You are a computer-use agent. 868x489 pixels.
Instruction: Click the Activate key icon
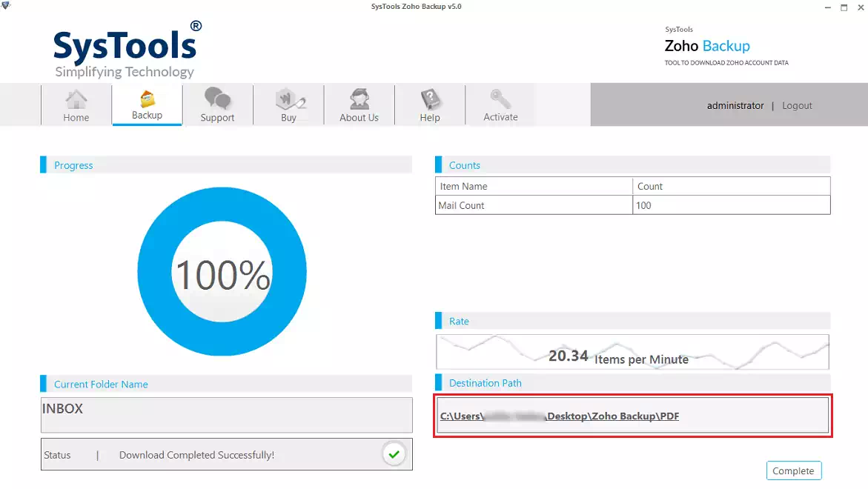click(x=500, y=99)
